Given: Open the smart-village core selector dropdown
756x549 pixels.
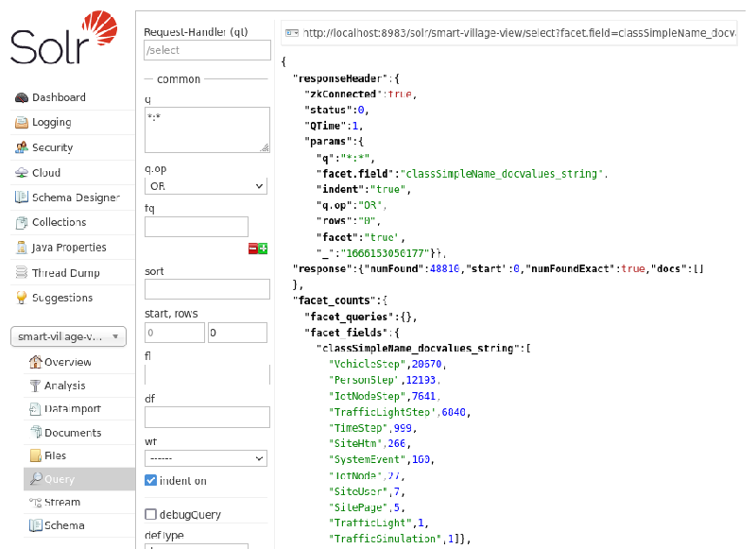Looking at the screenshot, I should click(68, 336).
